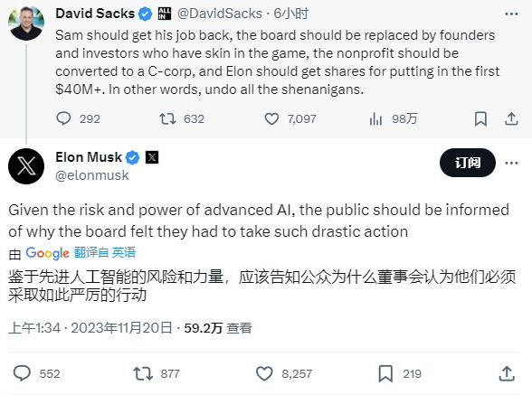
Task: Visit the @elonmusk handle link
Action: point(92,175)
